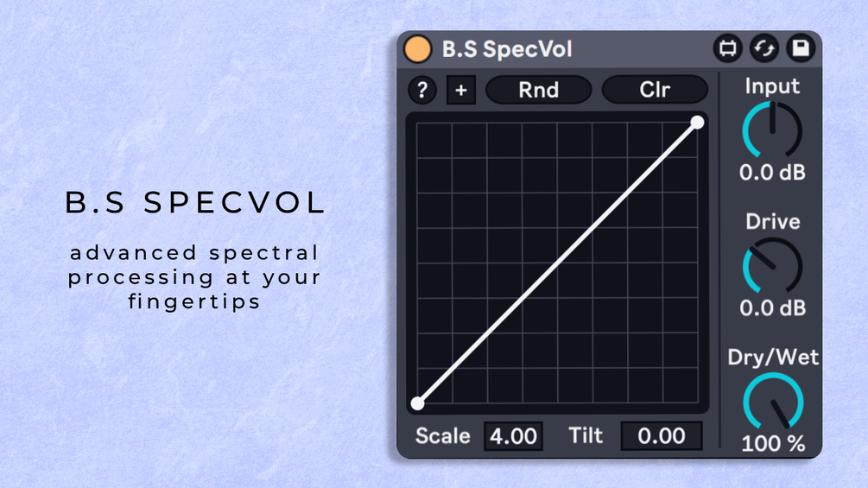
Task: Click the save preset disk icon
Action: coord(801,49)
